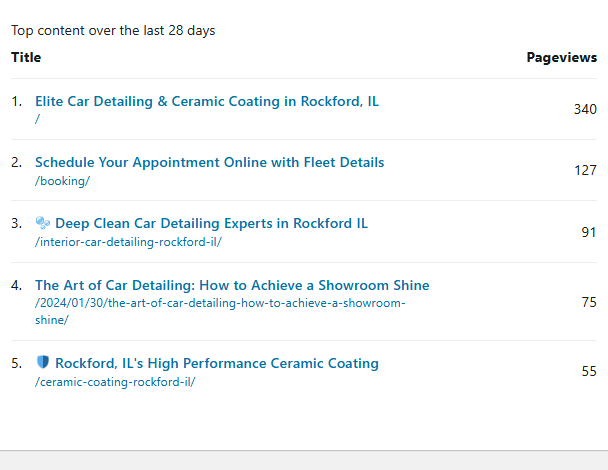608x470 pixels.
Task: Select the 55 pageviews value
Action: (588, 372)
